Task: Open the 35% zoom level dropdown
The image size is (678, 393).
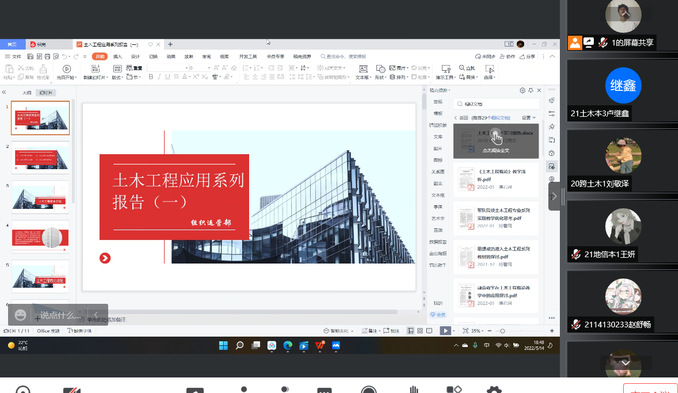Action: (x=477, y=331)
